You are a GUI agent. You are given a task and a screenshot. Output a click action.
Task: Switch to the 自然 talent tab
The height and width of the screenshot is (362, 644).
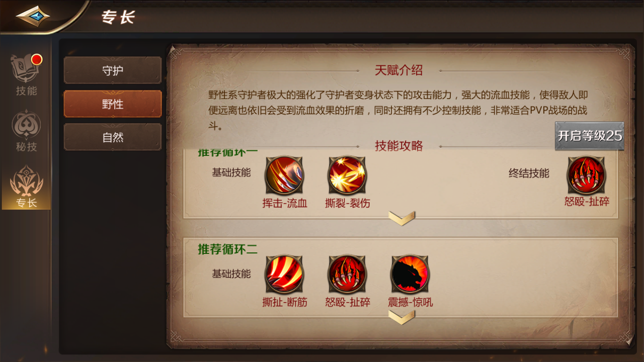click(113, 137)
